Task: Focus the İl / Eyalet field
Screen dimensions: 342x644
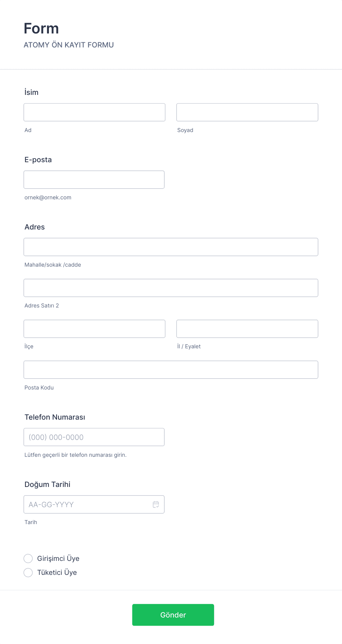Action: [247, 329]
